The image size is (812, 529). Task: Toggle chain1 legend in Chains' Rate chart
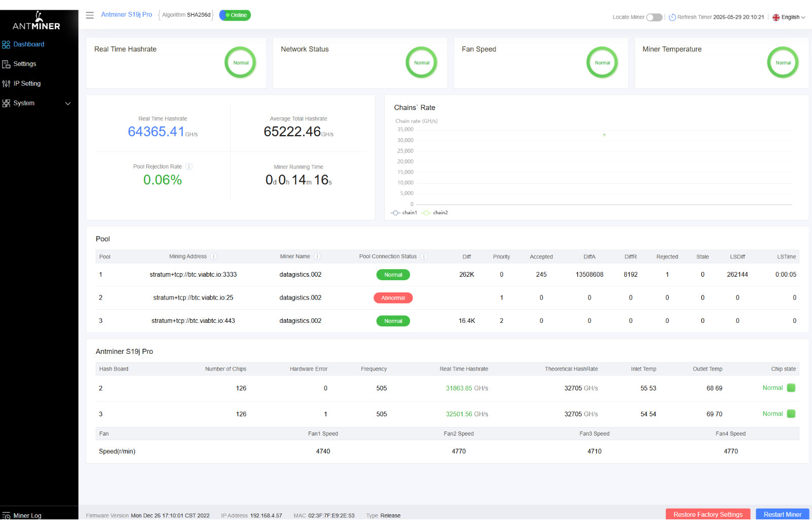pyautogui.click(x=404, y=213)
